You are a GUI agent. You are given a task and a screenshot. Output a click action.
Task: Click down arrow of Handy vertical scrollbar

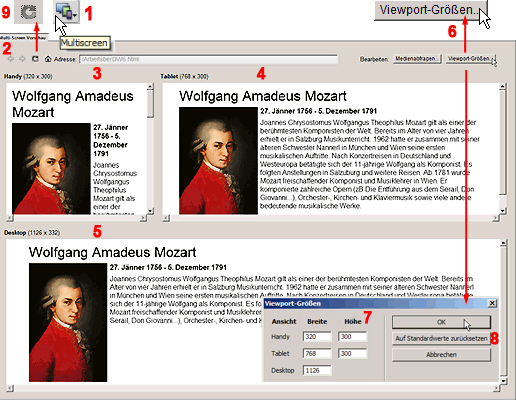click(x=150, y=211)
